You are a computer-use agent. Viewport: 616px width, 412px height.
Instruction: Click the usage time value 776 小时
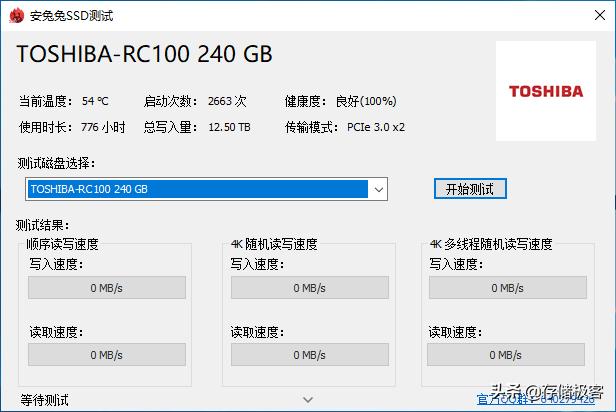(x=103, y=127)
